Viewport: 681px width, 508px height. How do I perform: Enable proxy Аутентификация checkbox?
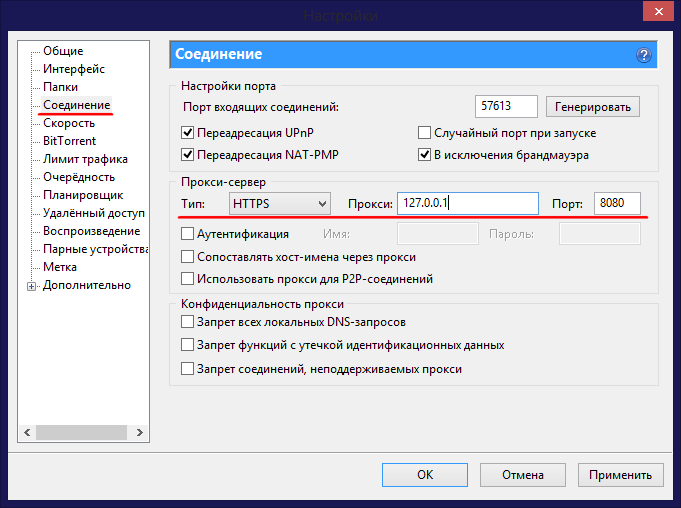point(188,234)
